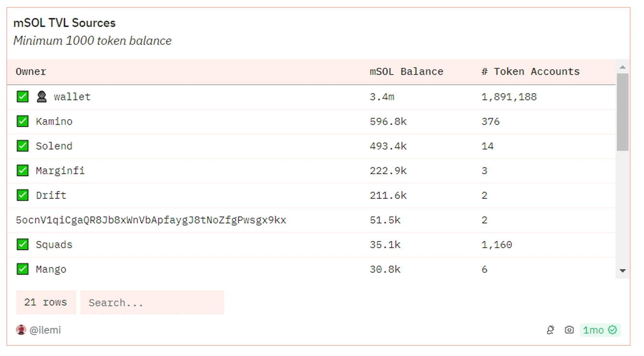Screen dimensions: 644x356
Task: Click the @ilemi avatar icon
Action: click(21, 330)
